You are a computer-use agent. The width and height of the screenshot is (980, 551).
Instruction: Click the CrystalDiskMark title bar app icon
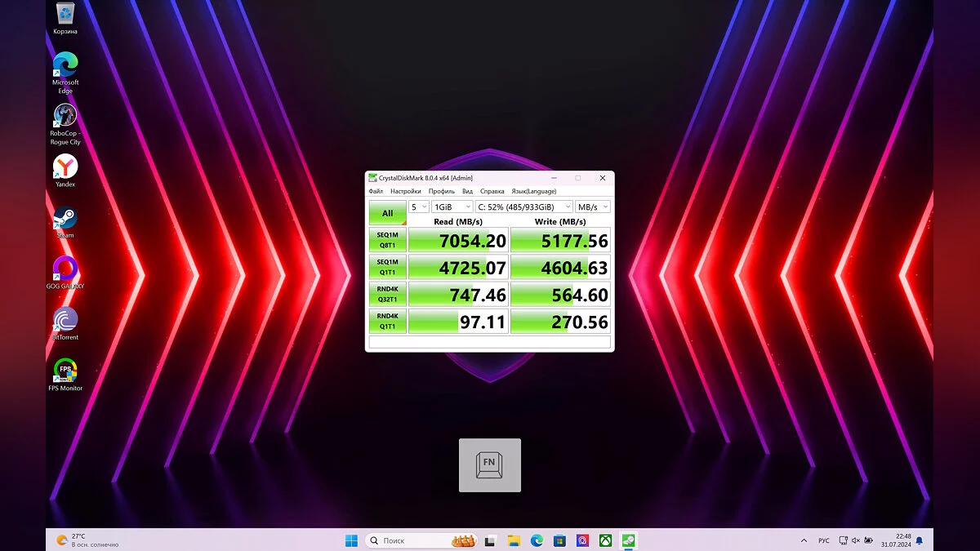(372, 178)
